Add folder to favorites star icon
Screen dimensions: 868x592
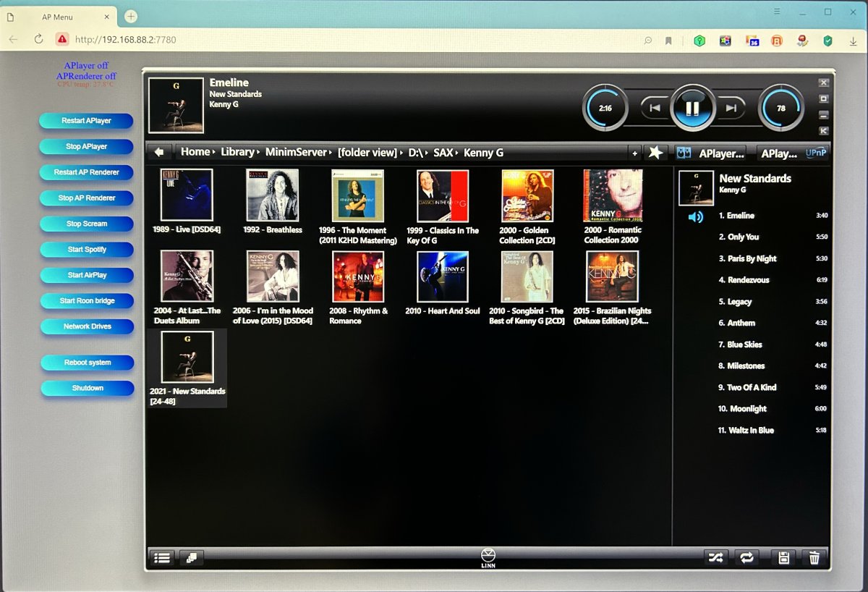click(x=655, y=153)
